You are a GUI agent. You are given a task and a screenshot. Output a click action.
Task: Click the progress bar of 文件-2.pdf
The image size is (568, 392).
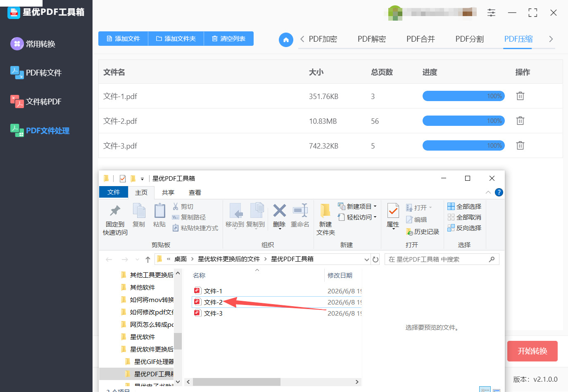pyautogui.click(x=463, y=121)
